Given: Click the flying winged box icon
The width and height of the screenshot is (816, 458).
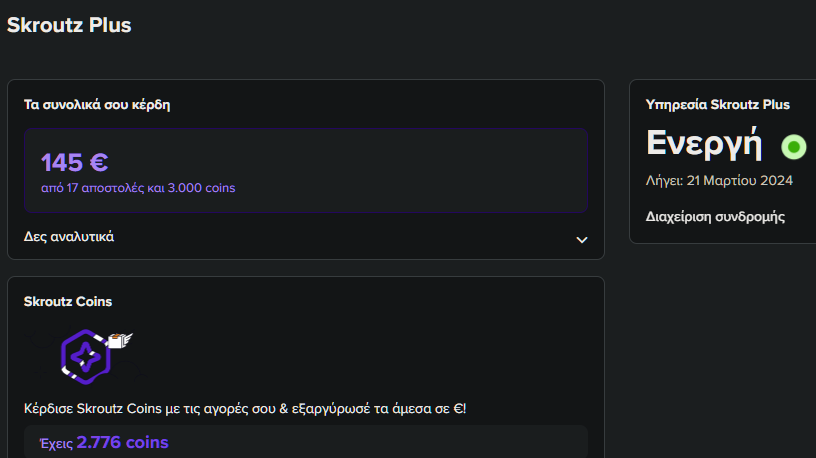Looking at the screenshot, I should pyautogui.click(x=120, y=340).
